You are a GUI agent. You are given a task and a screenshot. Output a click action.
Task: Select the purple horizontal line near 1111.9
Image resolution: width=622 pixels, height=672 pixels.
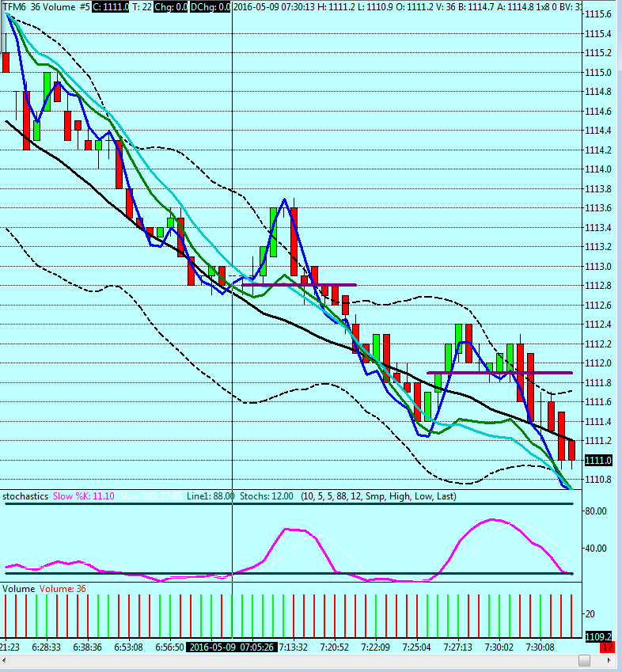click(500, 373)
